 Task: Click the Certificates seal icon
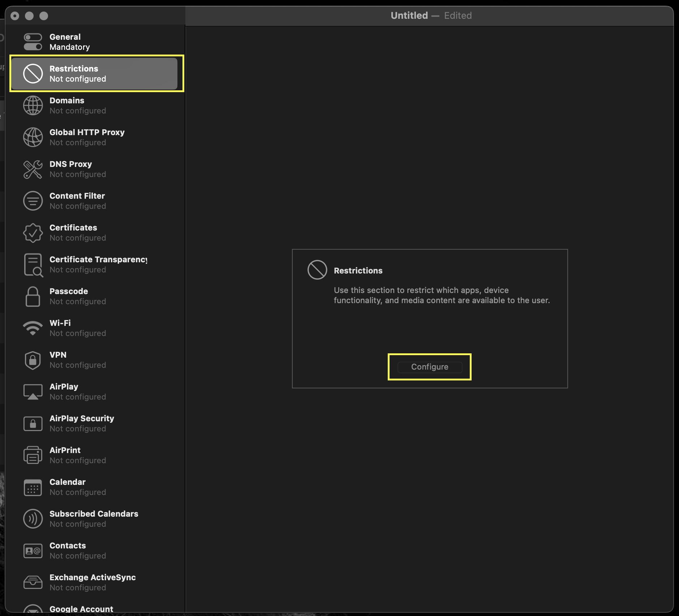[x=33, y=232]
